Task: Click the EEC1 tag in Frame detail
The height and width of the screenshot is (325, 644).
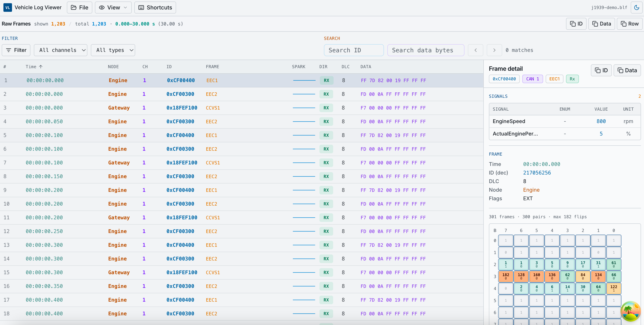Action: click(554, 79)
